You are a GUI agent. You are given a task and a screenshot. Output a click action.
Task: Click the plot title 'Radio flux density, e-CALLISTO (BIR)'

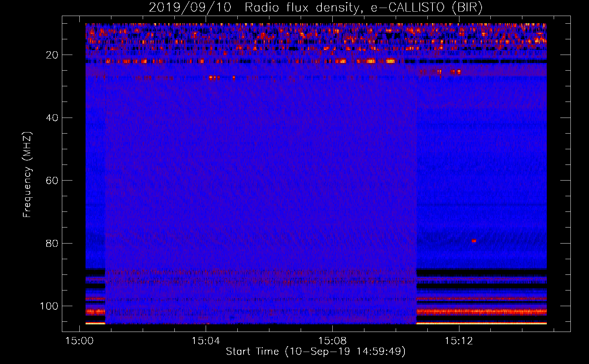tap(363, 7)
